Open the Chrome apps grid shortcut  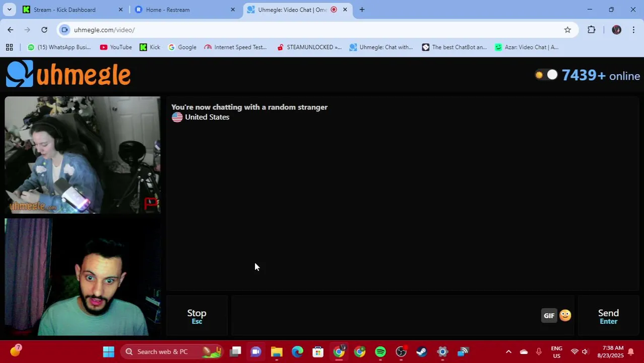pos(9,47)
